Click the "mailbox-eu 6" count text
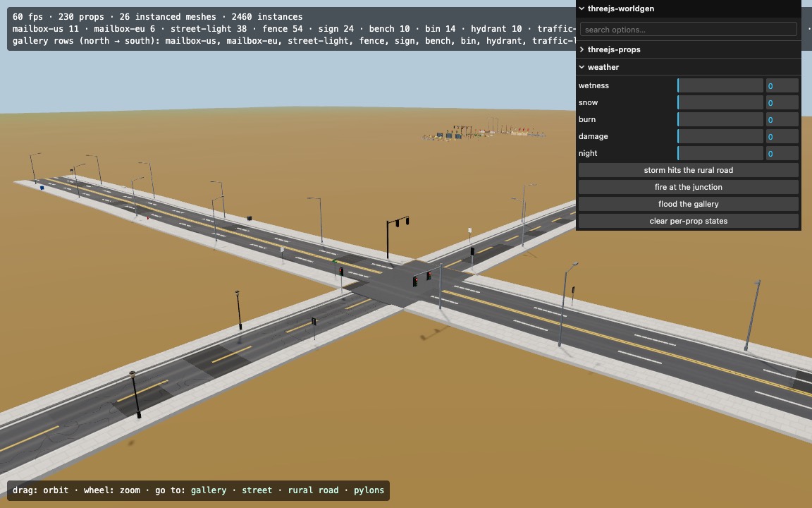812x508 pixels. click(x=125, y=29)
